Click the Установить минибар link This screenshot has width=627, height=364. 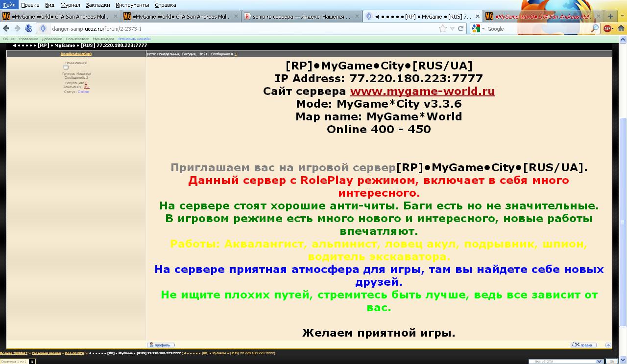134,39
